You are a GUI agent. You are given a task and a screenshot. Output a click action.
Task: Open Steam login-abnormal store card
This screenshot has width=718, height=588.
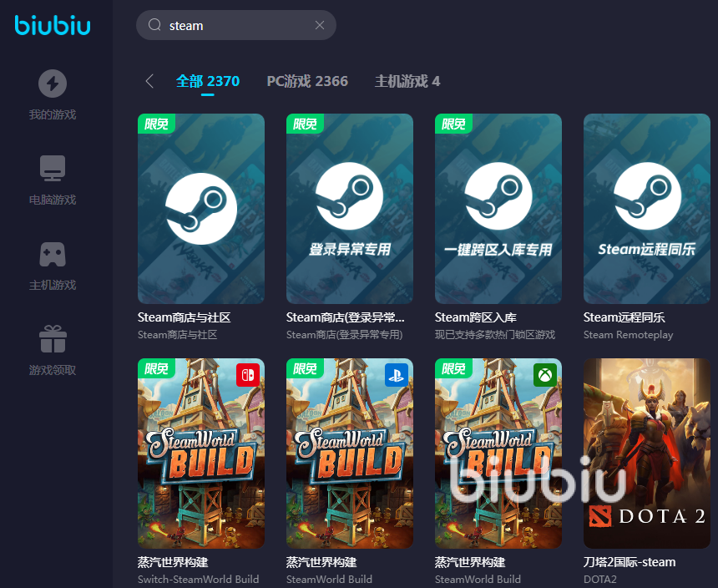click(x=350, y=209)
